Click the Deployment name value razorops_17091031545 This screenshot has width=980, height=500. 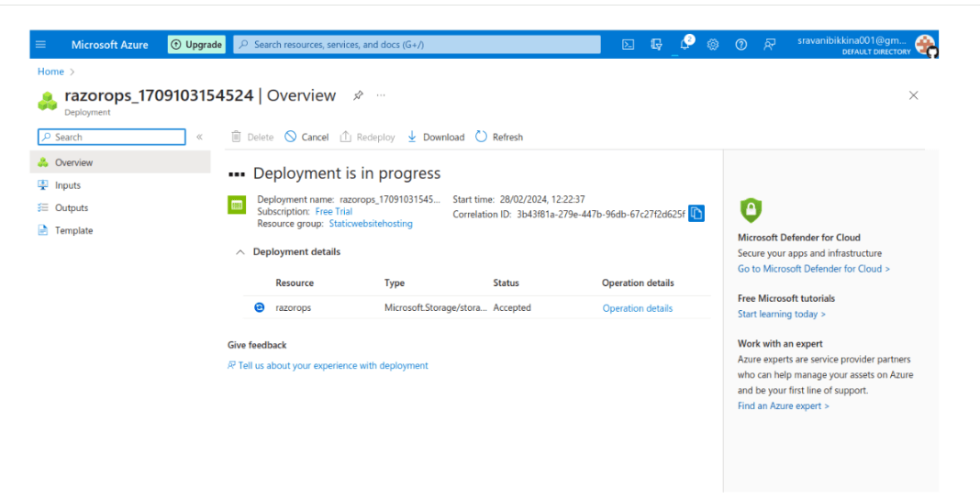click(390, 199)
